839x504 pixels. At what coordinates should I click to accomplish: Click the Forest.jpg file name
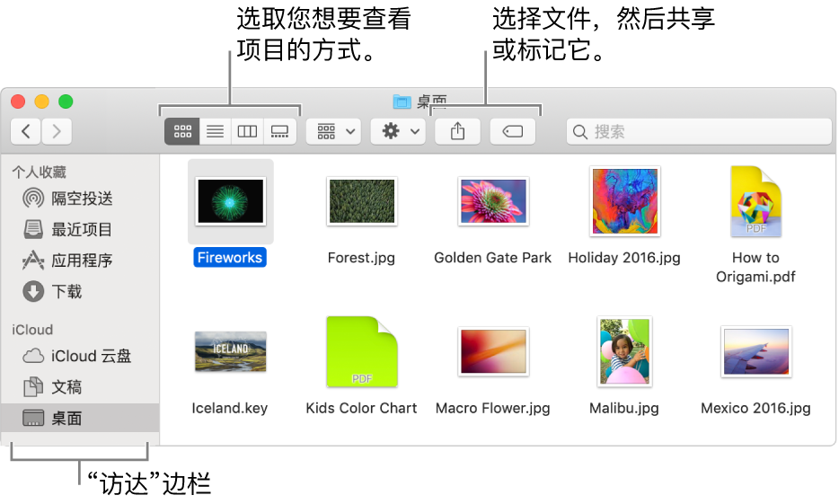[361, 258]
